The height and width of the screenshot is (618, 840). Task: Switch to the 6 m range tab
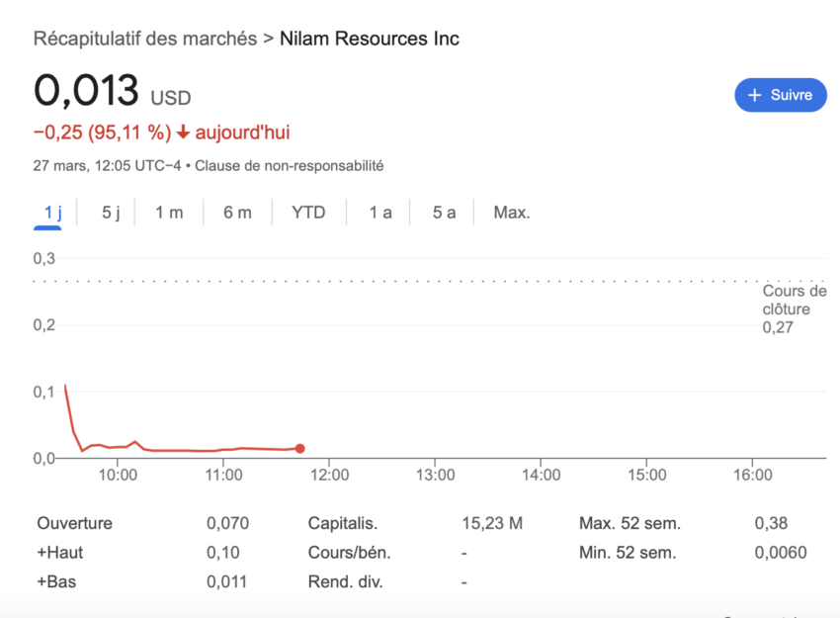pos(237,213)
